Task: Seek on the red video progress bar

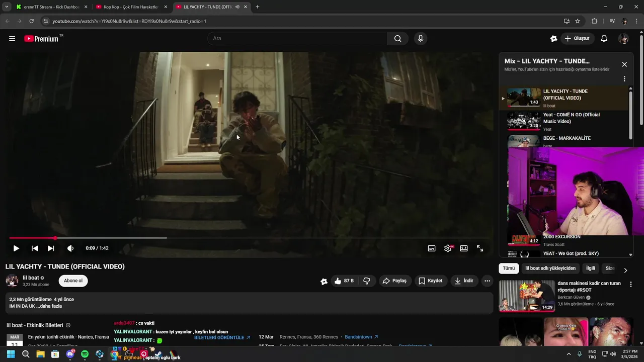Action: click(250, 238)
